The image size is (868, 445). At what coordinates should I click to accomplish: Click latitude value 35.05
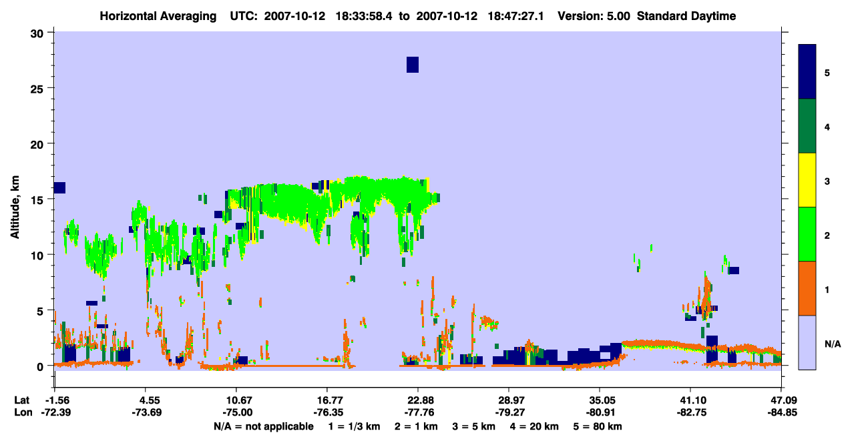[x=600, y=400]
